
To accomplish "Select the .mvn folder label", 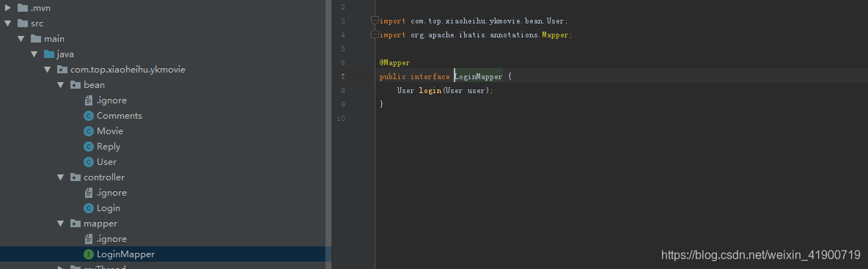I will point(40,8).
